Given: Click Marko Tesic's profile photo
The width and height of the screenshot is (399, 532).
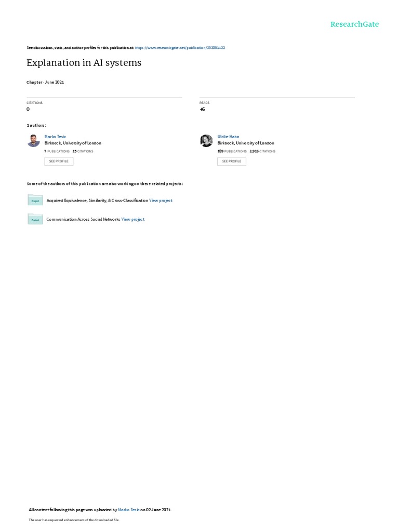Looking at the screenshot, I should (34, 140).
